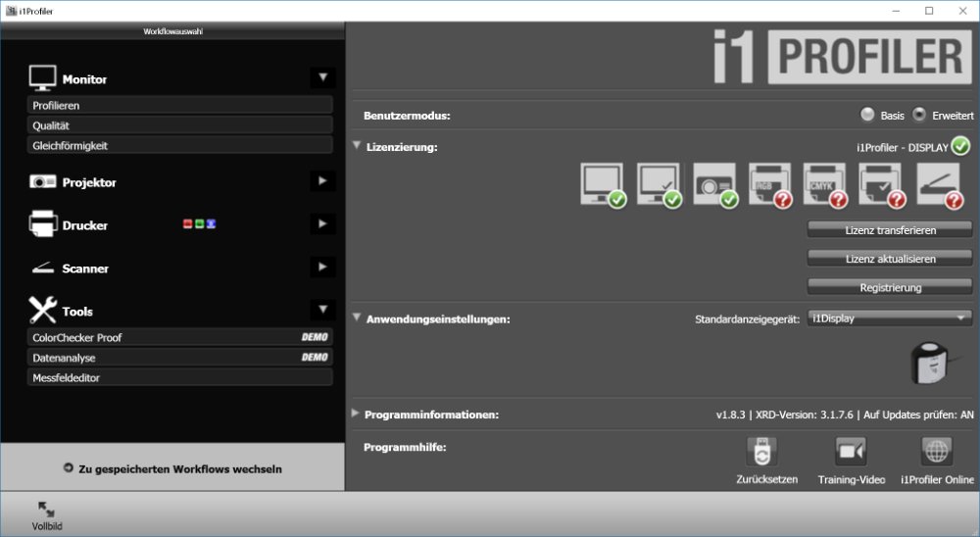Screen dimensions: 980x537
Task: Click the first display license icon with green check
Action: (x=603, y=185)
